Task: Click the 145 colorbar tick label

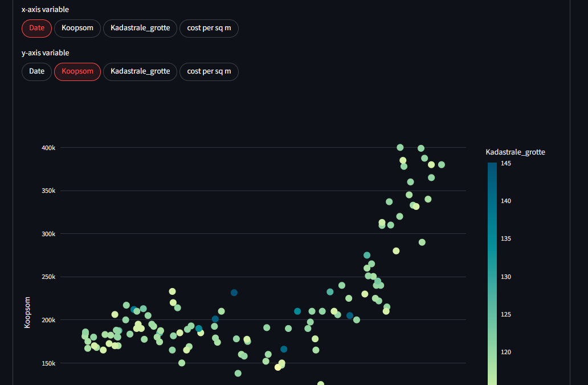Action: [x=505, y=163]
